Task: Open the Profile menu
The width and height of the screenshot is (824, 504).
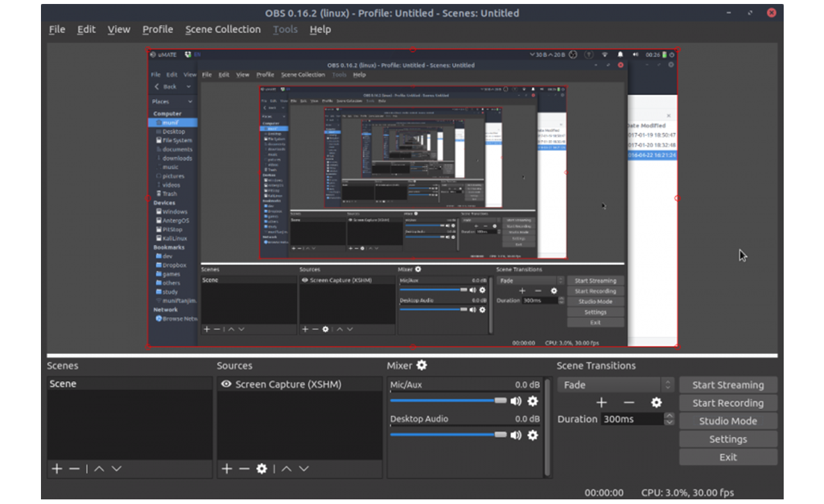Action: (x=158, y=29)
